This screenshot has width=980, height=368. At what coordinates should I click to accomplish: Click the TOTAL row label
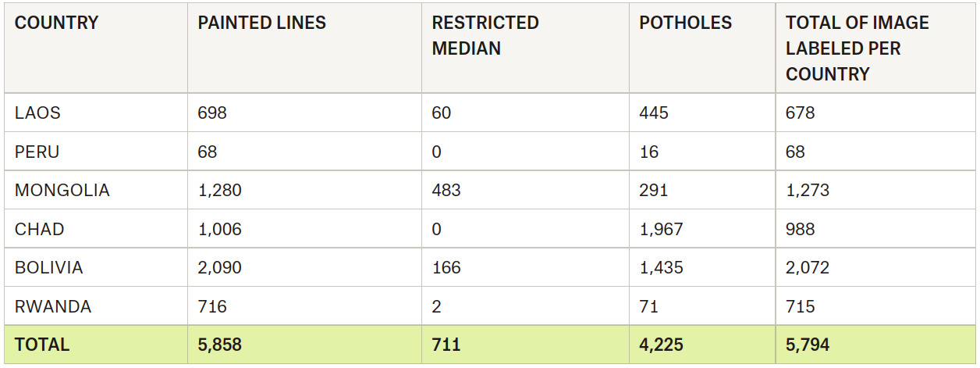coord(41,345)
